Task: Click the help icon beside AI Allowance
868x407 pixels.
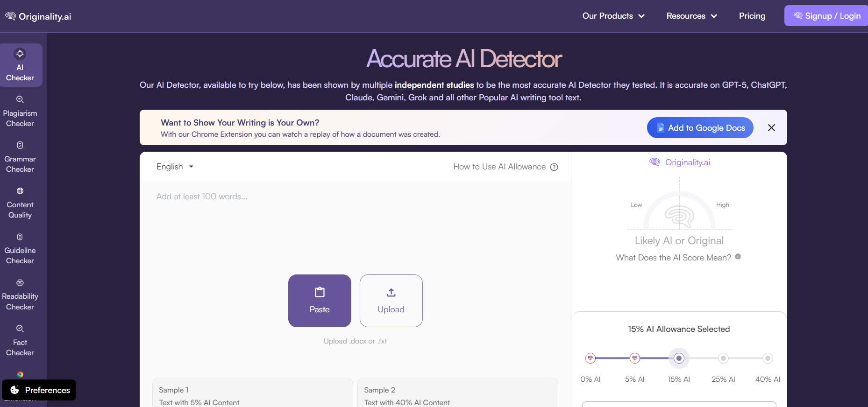Action: click(x=554, y=167)
